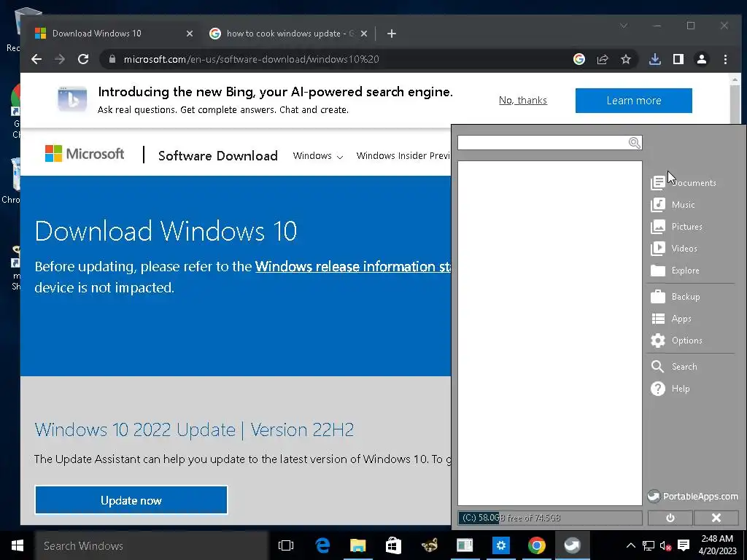The width and height of the screenshot is (747, 560).
Task: Open a new Chrome tab
Action: click(x=391, y=34)
